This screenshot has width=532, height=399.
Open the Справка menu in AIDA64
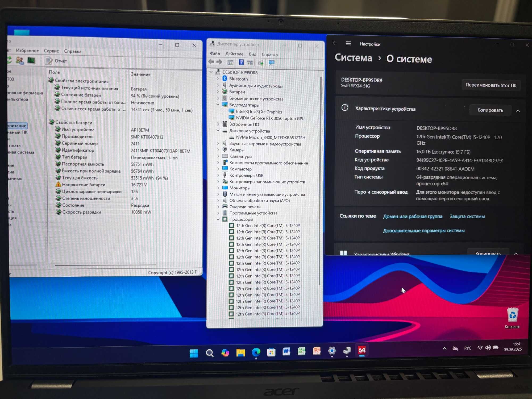point(73,51)
